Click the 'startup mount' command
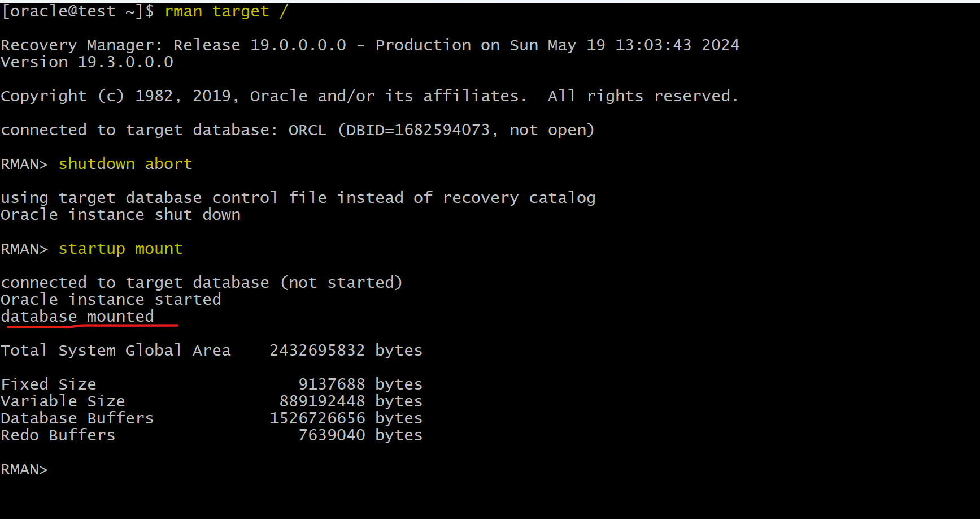 coord(121,249)
